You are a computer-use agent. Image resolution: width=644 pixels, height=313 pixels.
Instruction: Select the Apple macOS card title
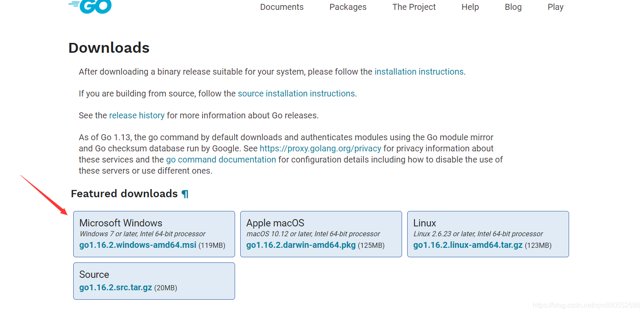pyautogui.click(x=275, y=223)
